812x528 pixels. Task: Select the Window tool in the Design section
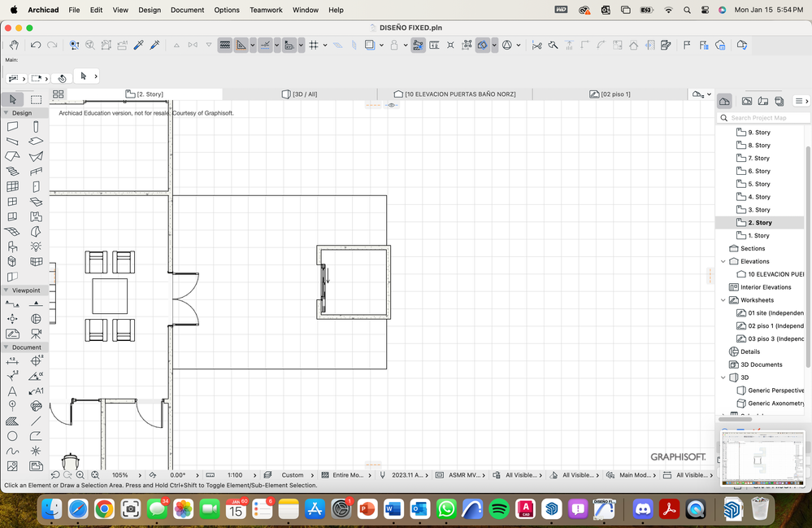click(12, 200)
